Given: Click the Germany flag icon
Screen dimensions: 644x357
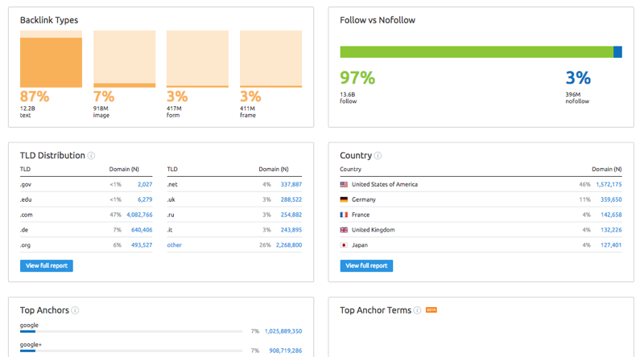Looking at the screenshot, I should (344, 199).
